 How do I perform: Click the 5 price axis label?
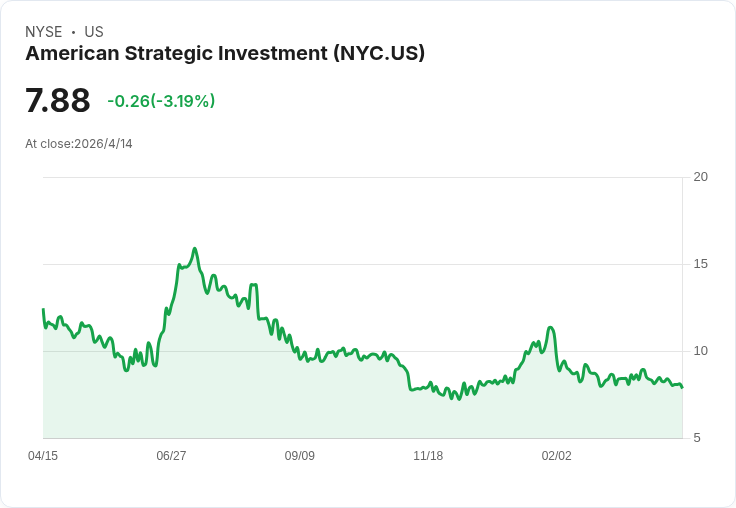697,438
